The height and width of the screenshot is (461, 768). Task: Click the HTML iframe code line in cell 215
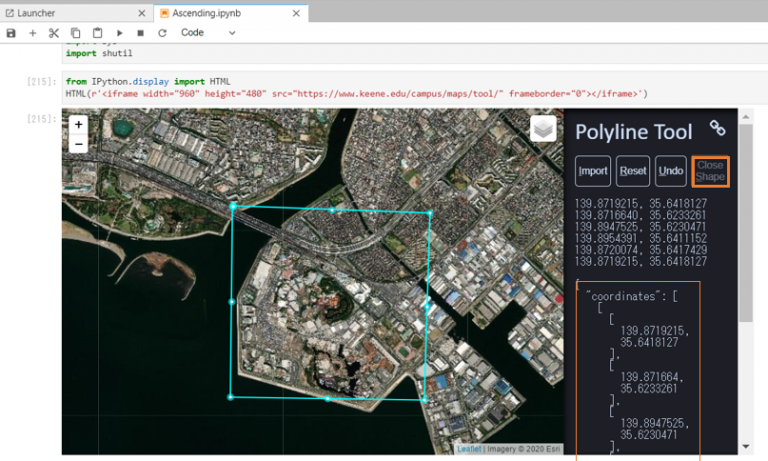(357, 94)
